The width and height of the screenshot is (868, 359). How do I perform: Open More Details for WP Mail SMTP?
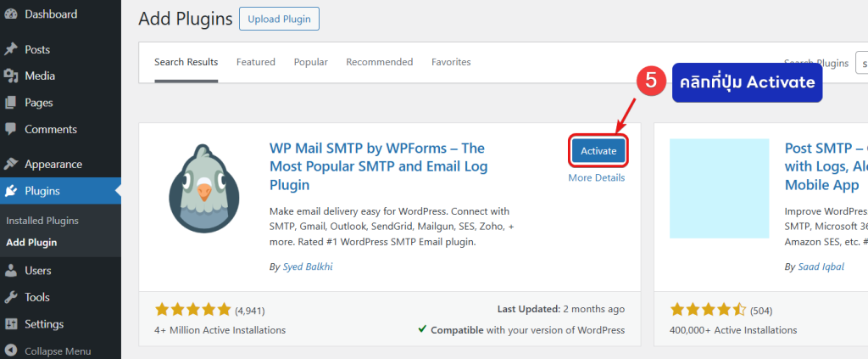pos(596,178)
